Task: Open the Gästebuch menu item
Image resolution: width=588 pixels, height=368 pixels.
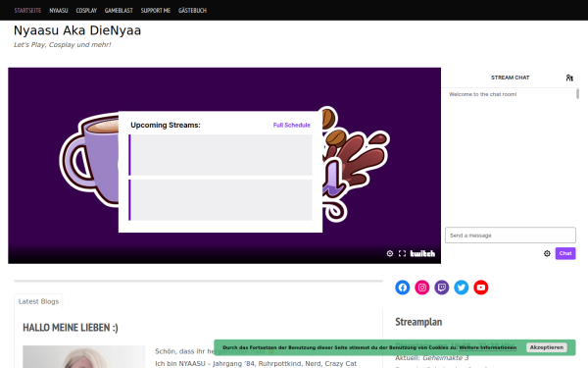Action: 192,11
